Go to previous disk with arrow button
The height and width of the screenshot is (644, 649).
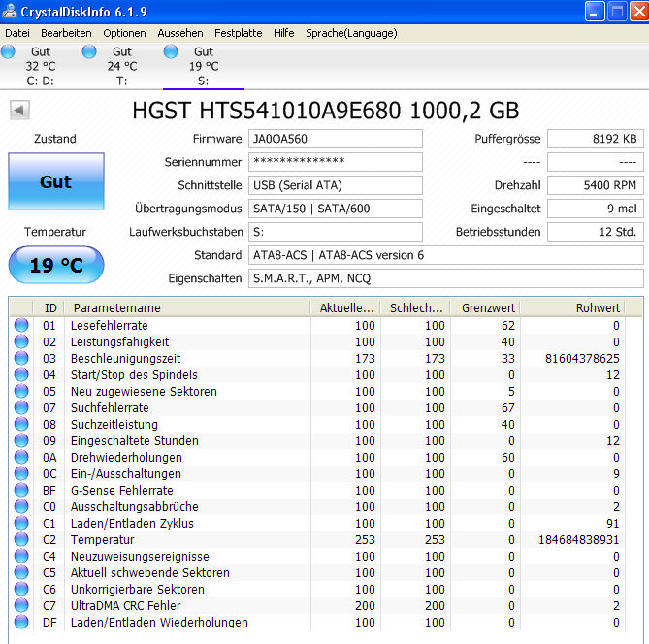tap(19, 111)
